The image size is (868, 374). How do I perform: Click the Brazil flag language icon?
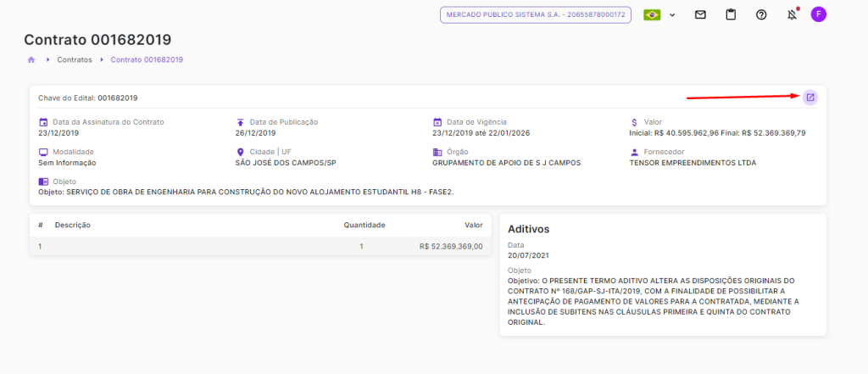(652, 14)
